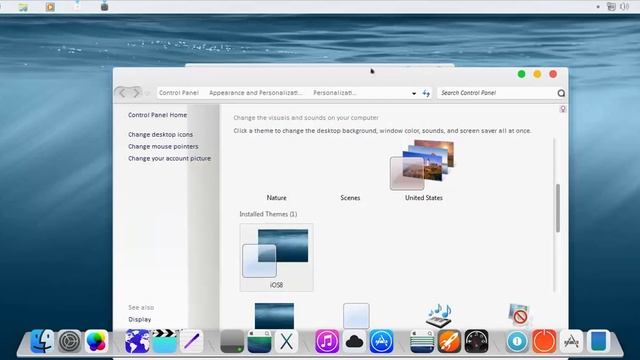Screen dimensions: 640x360
Task: Click the network icon in top bar
Action: tap(611, 7)
